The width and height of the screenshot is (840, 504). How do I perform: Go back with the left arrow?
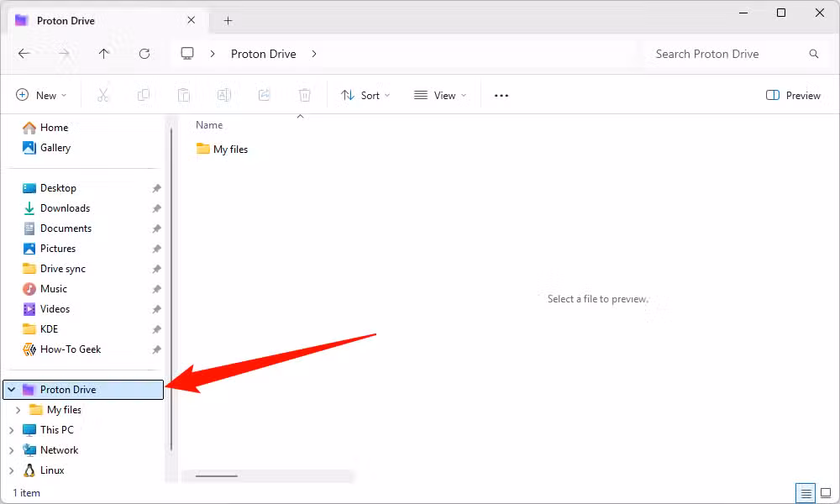(x=24, y=54)
